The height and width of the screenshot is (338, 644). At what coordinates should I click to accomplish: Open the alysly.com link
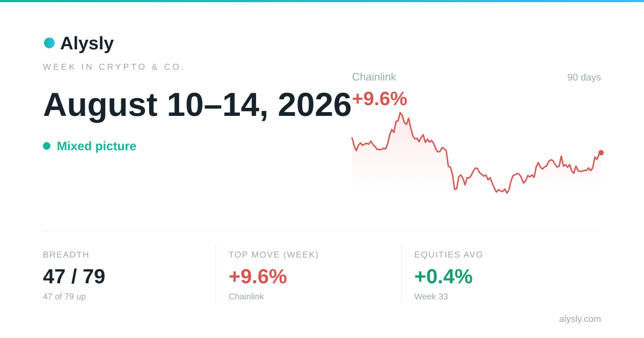coord(580,319)
